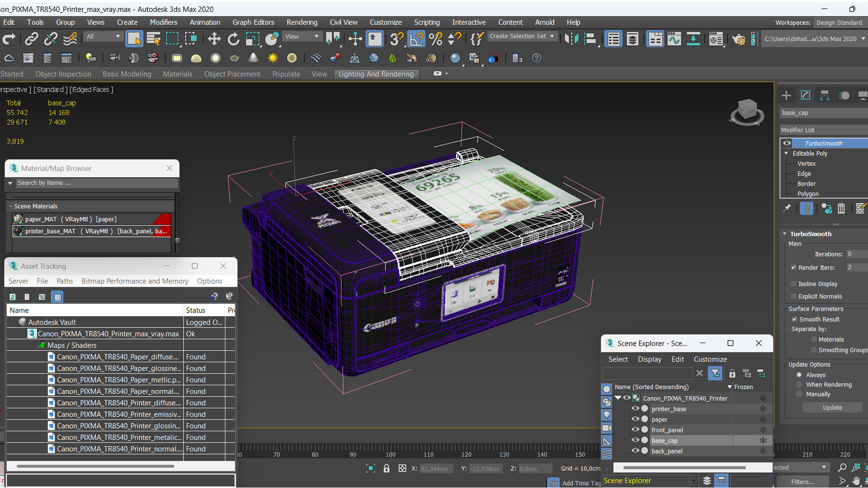Switch to the Modify panel icon

[x=805, y=95]
